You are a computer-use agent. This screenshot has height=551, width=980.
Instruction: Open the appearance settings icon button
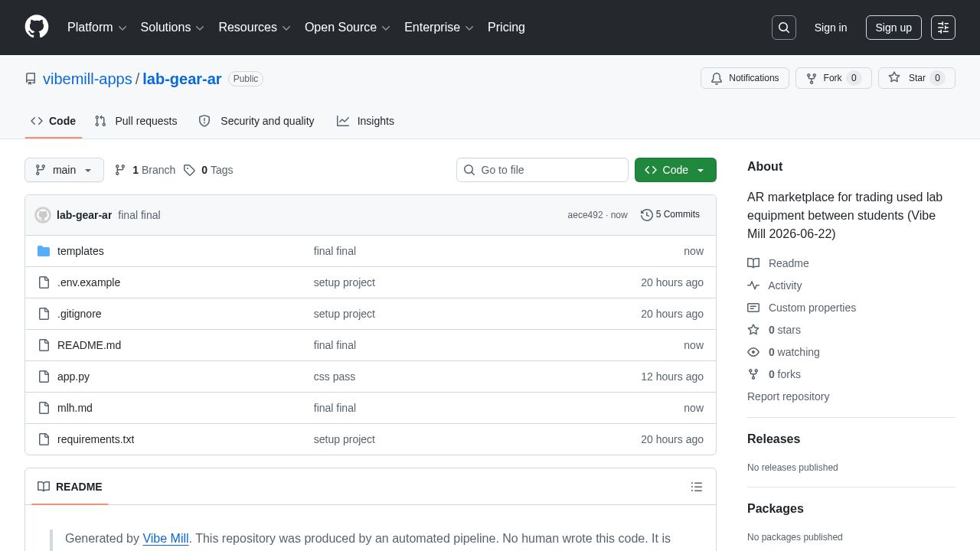click(x=943, y=28)
